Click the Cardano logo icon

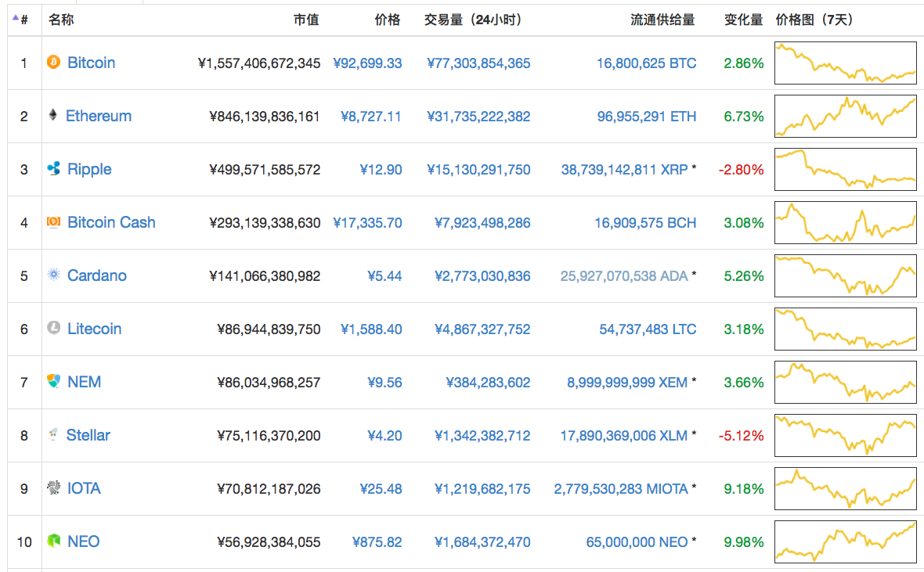click(x=53, y=275)
